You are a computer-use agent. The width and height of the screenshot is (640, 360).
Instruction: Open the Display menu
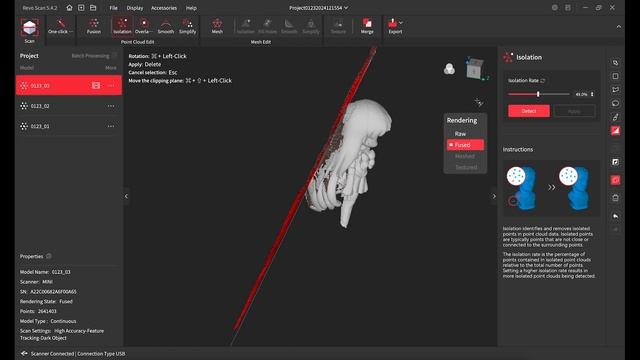pos(135,8)
